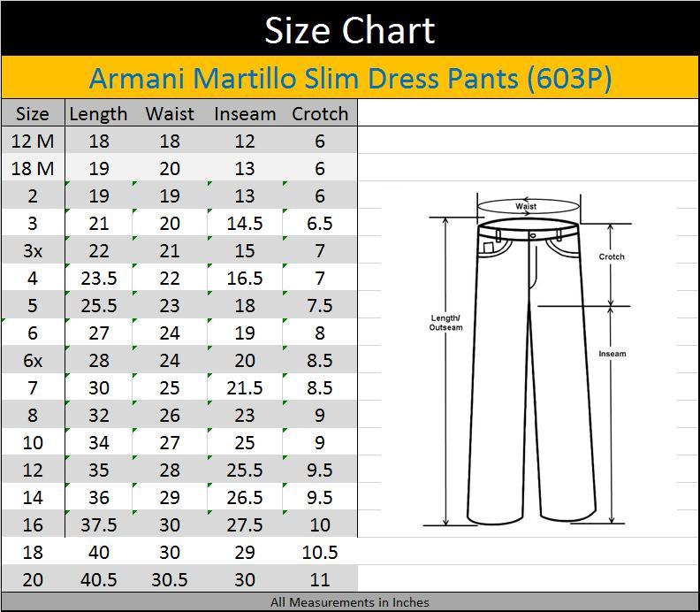Select the 23.5 length value
700x612 pixels.
[x=98, y=278]
